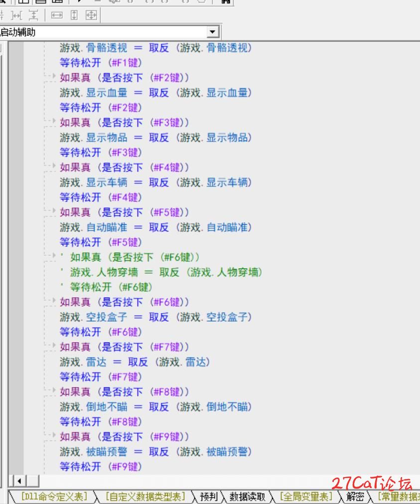This screenshot has height=504, width=420.
Task: Open the 解密 tab
Action: coord(355,497)
